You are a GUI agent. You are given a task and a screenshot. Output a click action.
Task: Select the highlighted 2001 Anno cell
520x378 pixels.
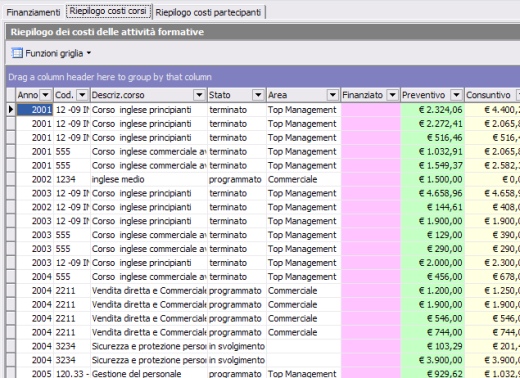(35, 110)
